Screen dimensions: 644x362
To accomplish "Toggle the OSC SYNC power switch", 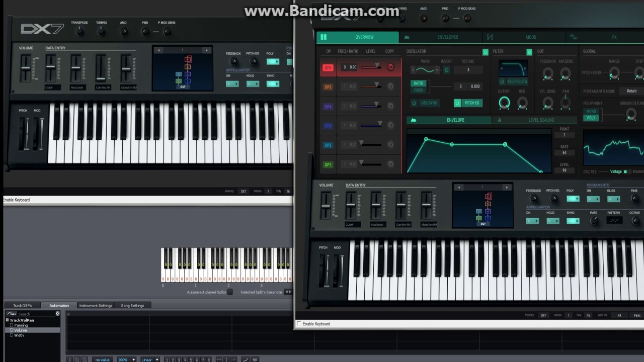I will (x=414, y=103).
